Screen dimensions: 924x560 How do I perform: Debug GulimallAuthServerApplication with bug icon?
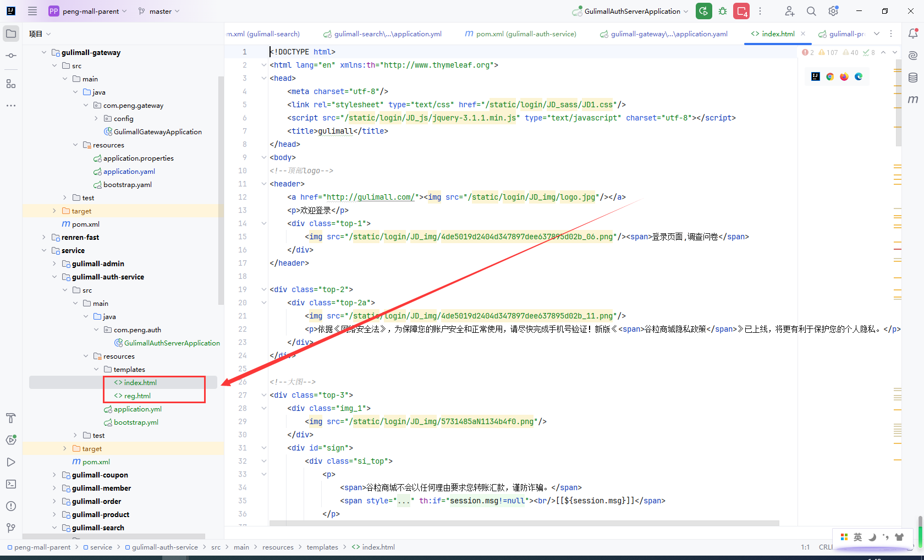(x=723, y=11)
